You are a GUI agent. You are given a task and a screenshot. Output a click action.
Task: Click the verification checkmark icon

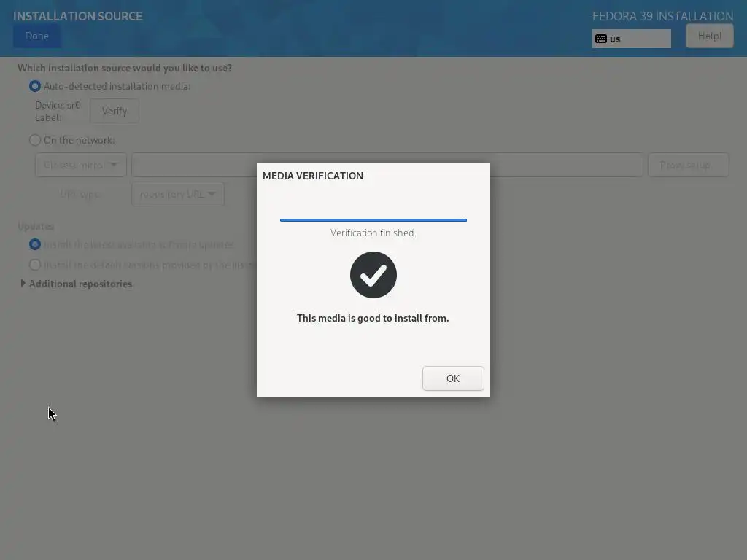(373, 275)
